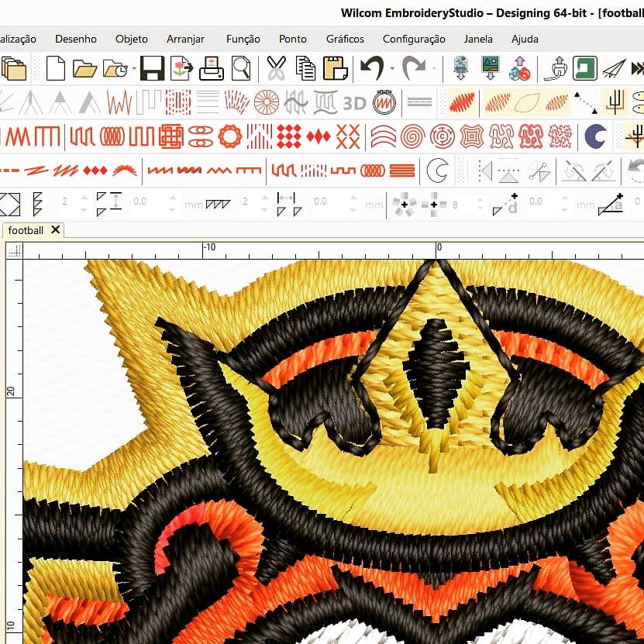The height and width of the screenshot is (644, 644).
Task: Click the New blank design icon
Action: point(56,68)
